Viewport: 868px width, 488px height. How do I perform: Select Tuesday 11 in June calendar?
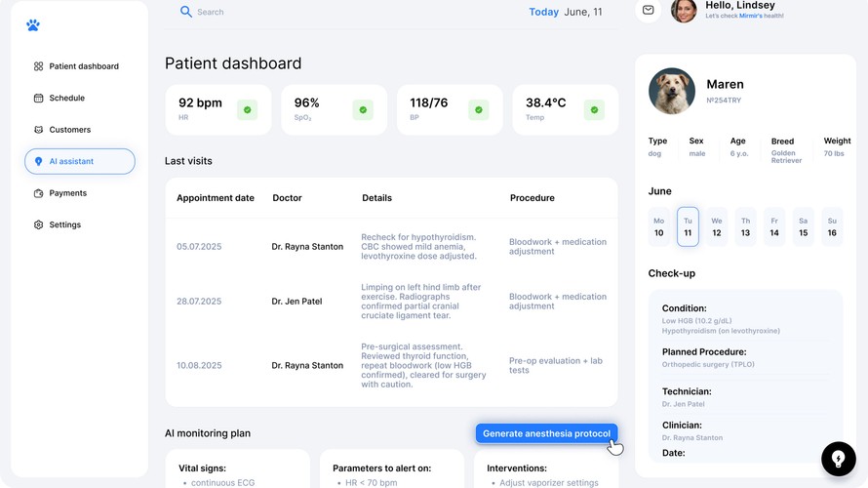(x=688, y=226)
